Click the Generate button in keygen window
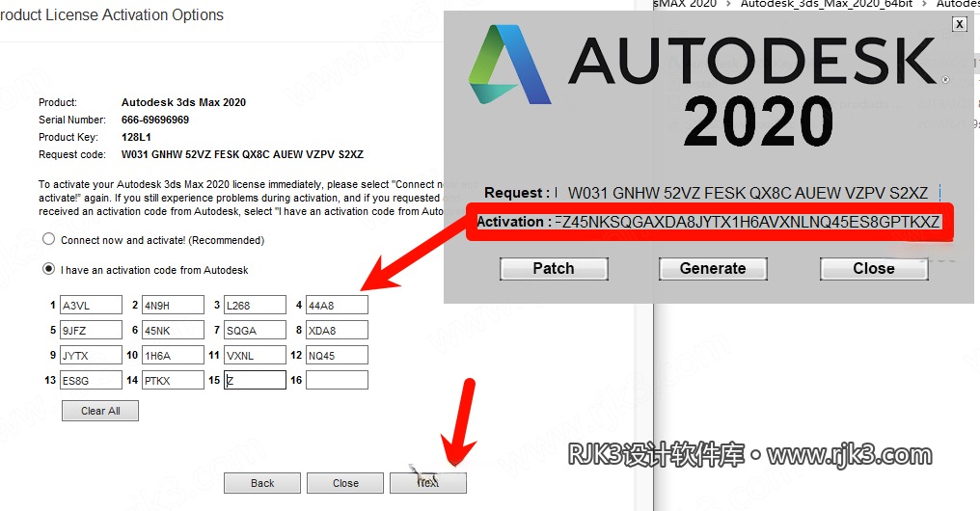 [713, 269]
